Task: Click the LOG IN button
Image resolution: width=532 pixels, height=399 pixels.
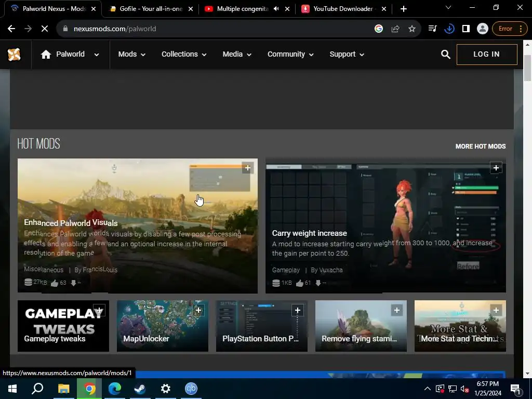Action: coord(487,54)
